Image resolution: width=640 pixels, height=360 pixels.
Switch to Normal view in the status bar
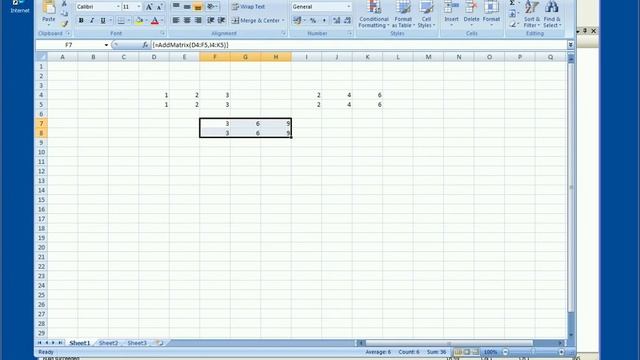(x=458, y=352)
